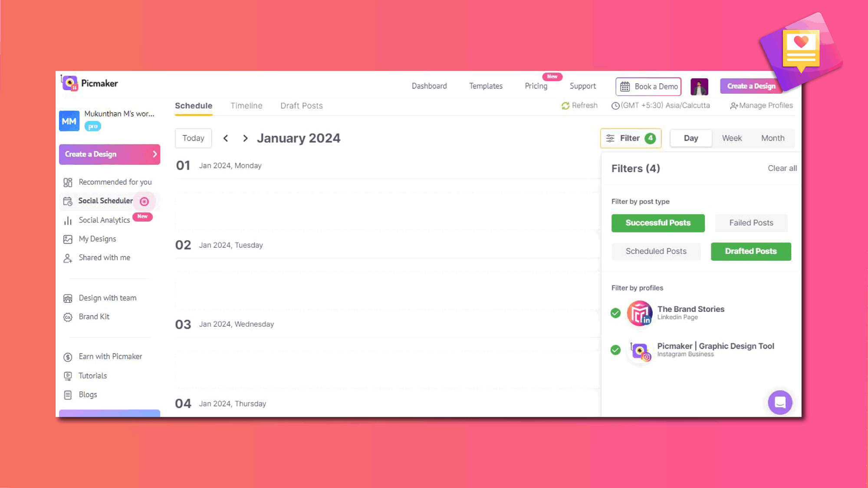This screenshot has height=488, width=868.
Task: Click Clear all filters link
Action: point(782,168)
